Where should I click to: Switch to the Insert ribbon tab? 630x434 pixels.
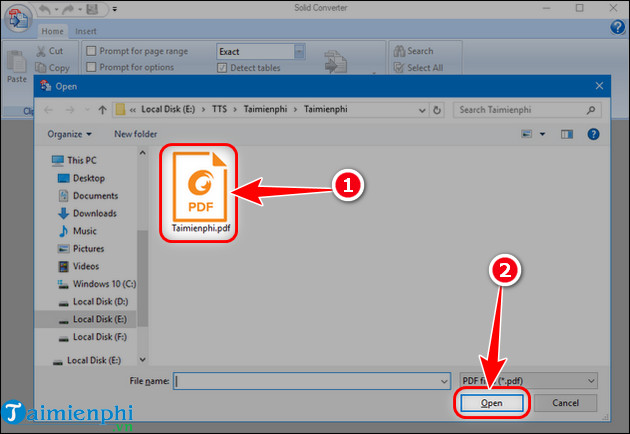pos(86,31)
